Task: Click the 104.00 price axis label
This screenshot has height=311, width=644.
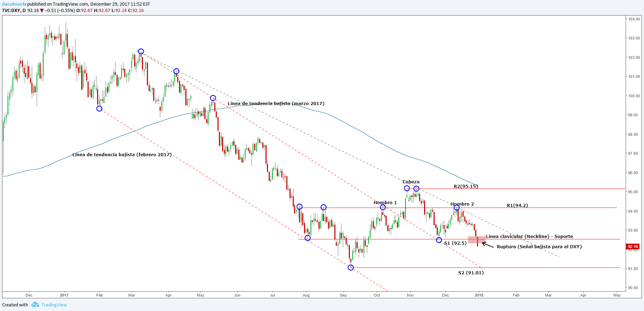Action: 634,19
